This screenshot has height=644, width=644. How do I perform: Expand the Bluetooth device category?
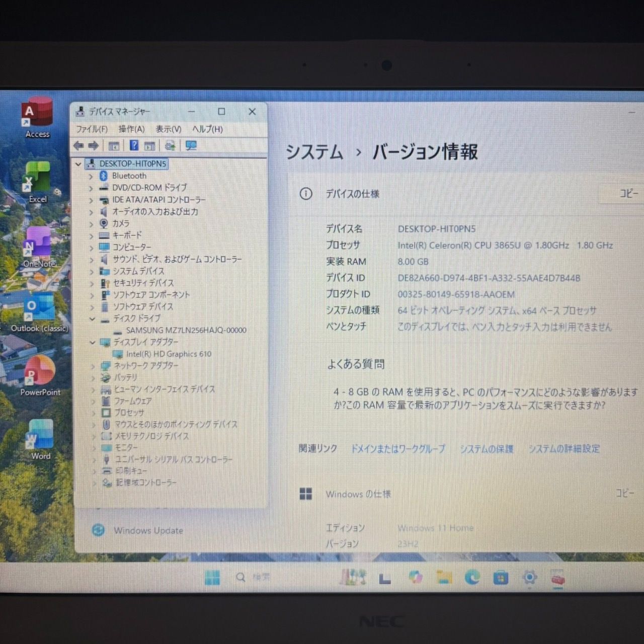[91, 176]
